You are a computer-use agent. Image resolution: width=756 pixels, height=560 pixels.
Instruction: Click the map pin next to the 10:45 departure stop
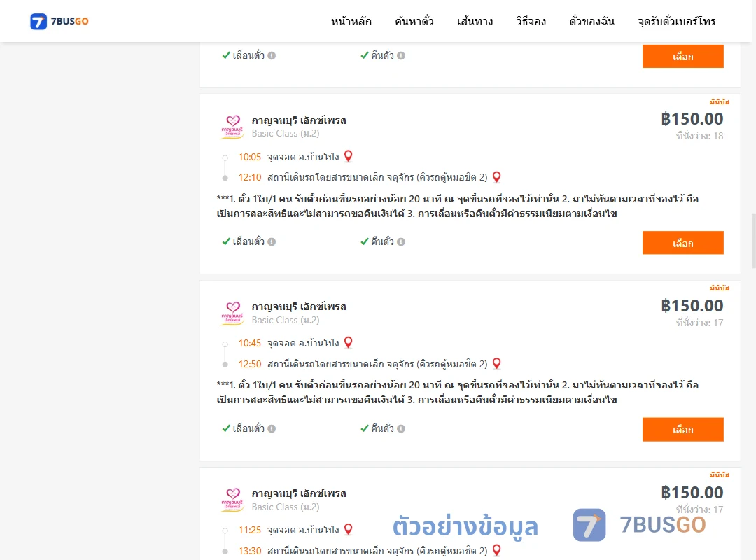[348, 342]
